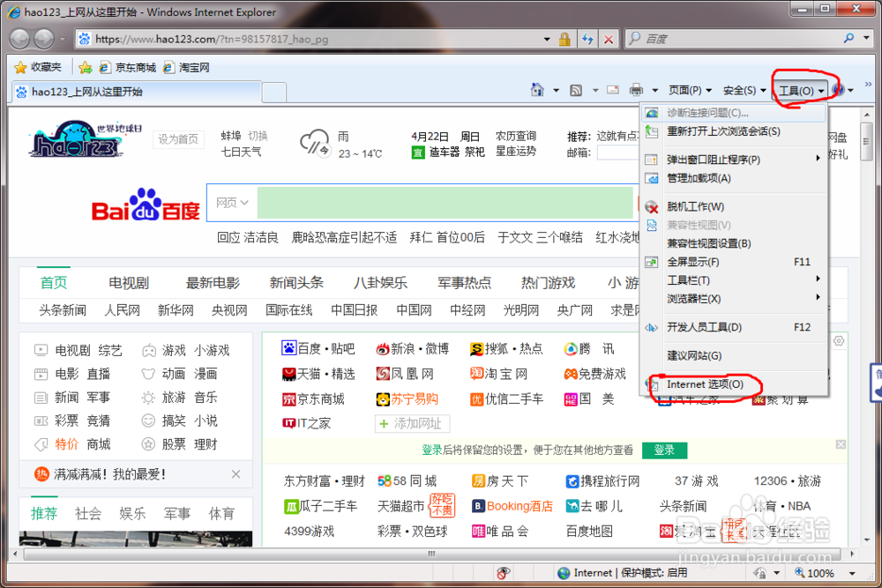
Task: Open the 工具栏(T) submenu
Action: (734, 280)
